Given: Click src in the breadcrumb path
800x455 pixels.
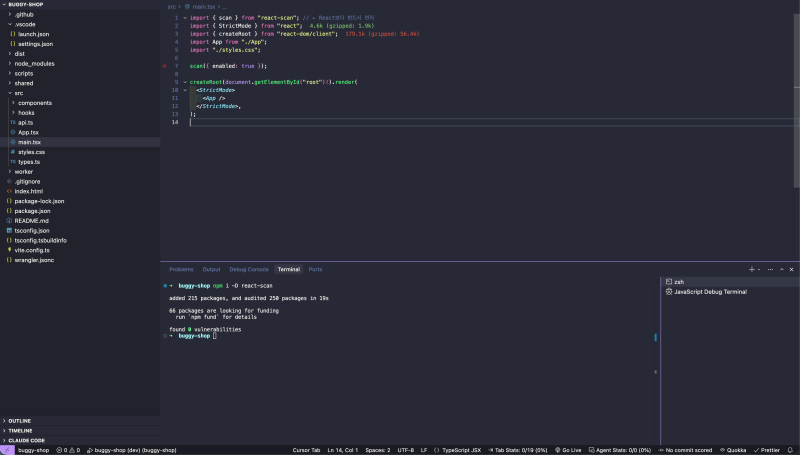Looking at the screenshot, I should 171,7.
